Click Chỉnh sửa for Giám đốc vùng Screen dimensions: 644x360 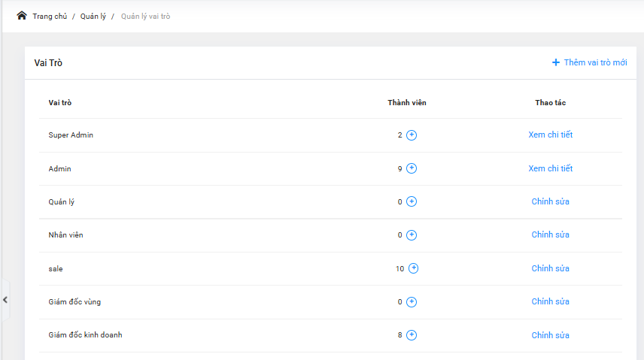click(550, 302)
